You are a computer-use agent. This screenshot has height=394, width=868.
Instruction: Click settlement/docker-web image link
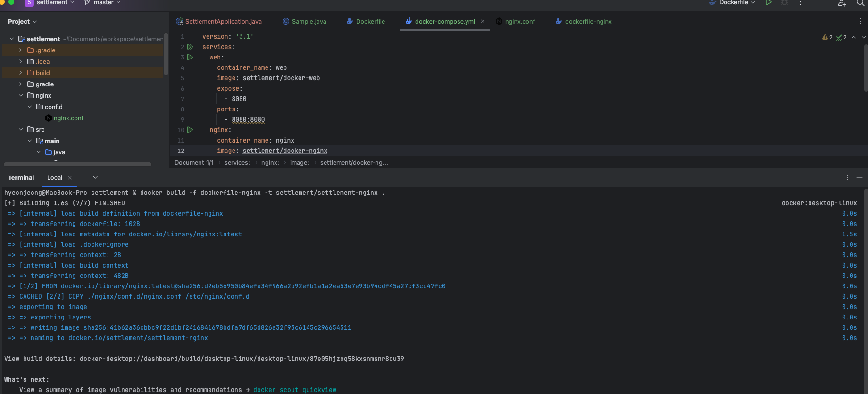[x=281, y=78]
